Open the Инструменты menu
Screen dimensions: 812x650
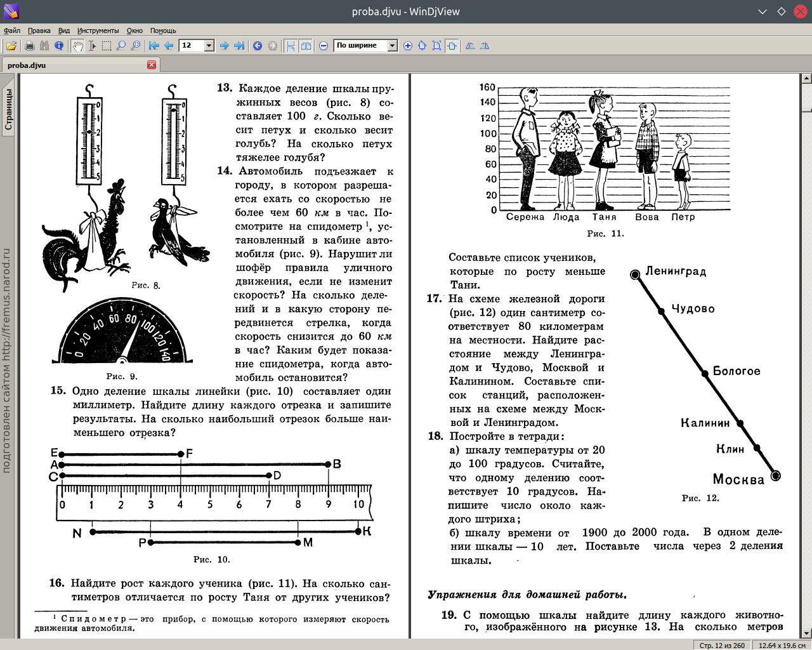[x=98, y=30]
